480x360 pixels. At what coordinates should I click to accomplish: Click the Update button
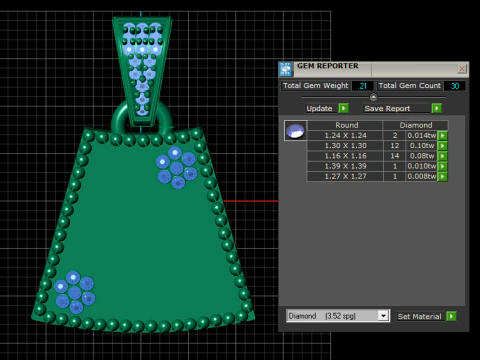coord(321,109)
